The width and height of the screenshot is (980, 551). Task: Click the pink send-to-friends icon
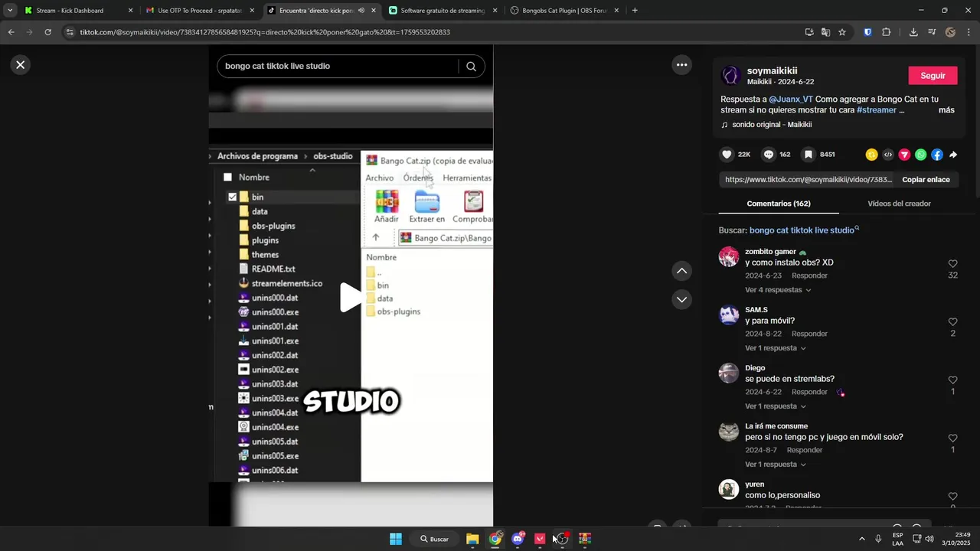pyautogui.click(x=904, y=155)
